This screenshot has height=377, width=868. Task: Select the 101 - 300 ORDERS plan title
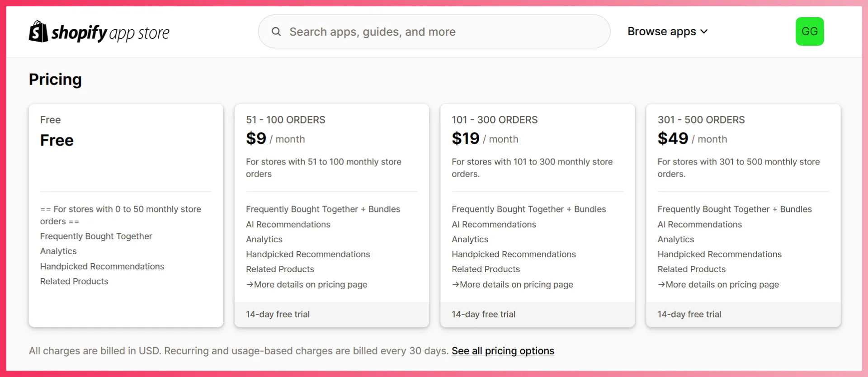[495, 120]
